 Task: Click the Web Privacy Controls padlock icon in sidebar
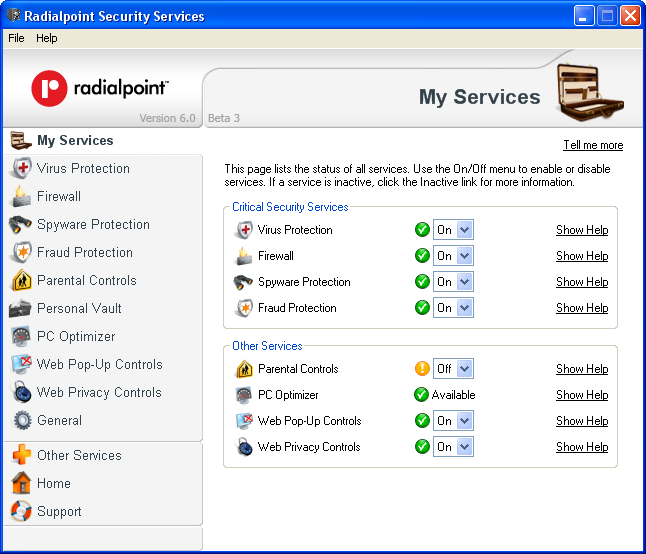22,392
